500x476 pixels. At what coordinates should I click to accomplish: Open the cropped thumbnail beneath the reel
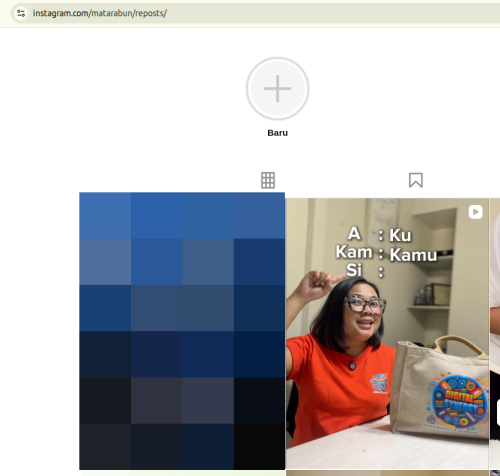click(387, 473)
